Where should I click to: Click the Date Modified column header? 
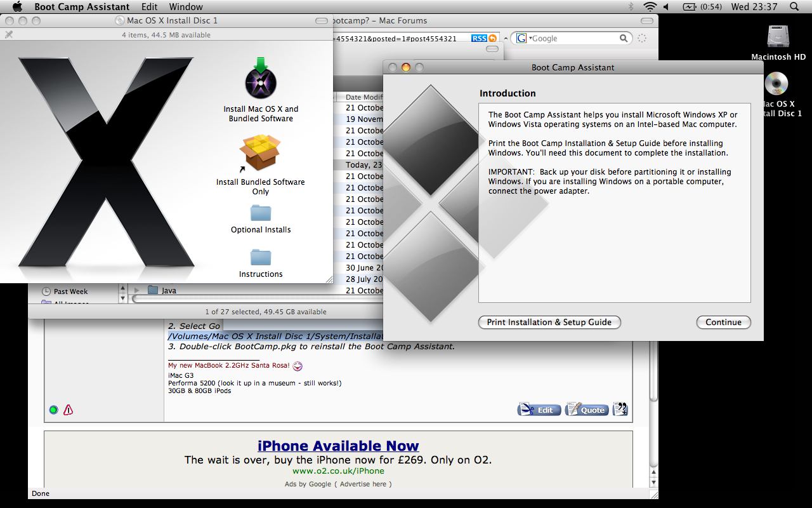(360, 97)
